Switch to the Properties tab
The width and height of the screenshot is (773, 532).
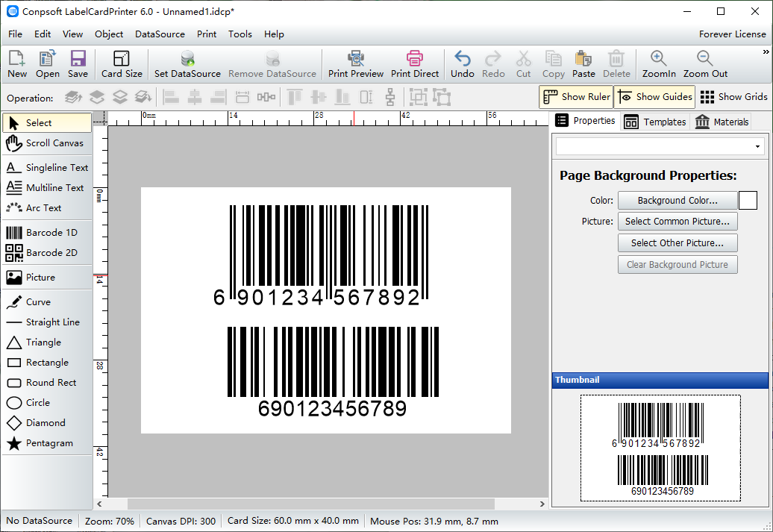[585, 121]
